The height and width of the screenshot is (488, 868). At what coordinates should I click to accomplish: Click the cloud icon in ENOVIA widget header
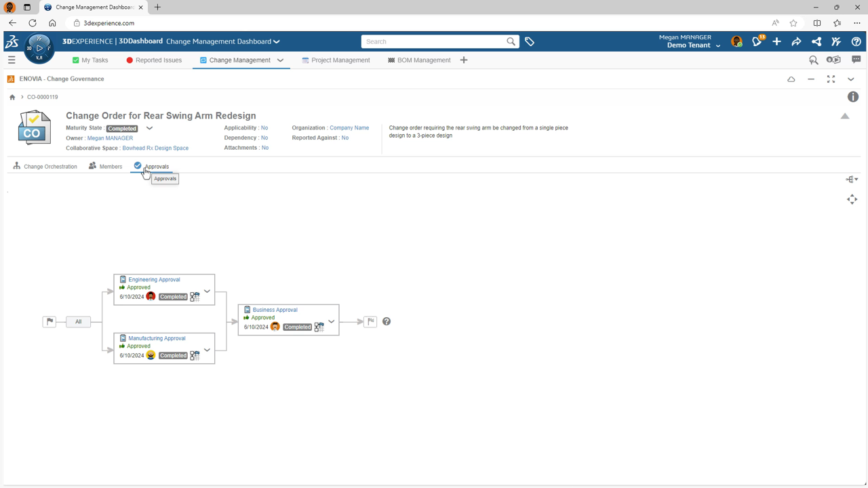pyautogui.click(x=791, y=79)
